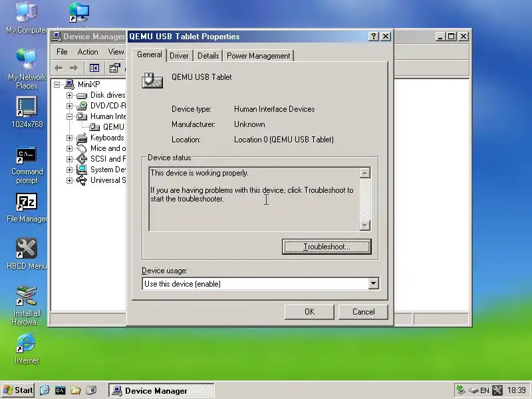Switch to the Details tab
Screen dimensions: 532x399
tap(208, 56)
